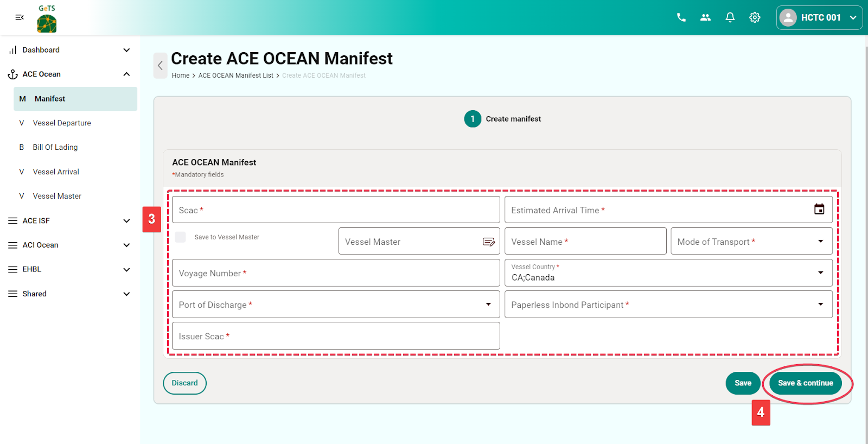The height and width of the screenshot is (444, 868).
Task: Click the Save & continue button
Action: (x=805, y=383)
